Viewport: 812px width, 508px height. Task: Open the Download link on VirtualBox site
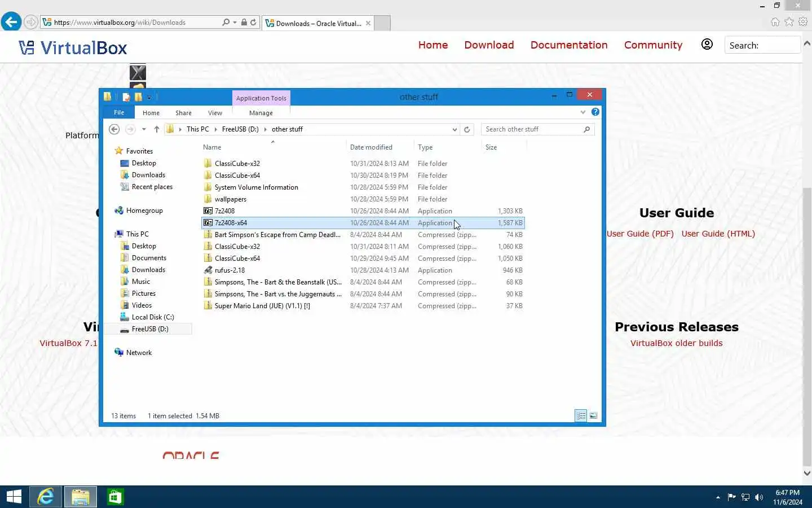(489, 45)
